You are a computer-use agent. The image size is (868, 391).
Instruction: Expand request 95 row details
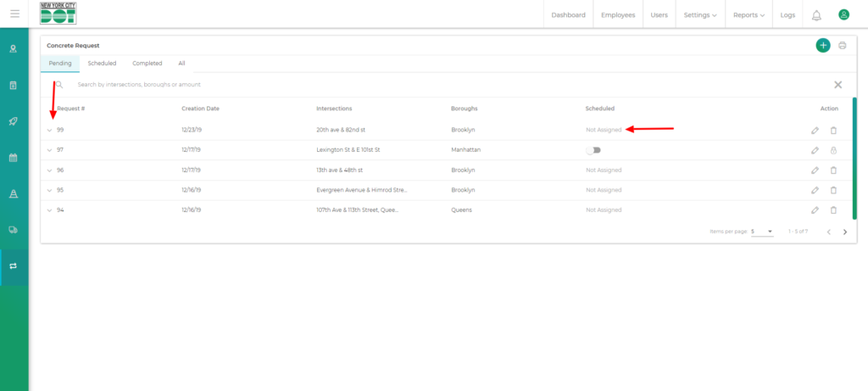click(x=49, y=190)
